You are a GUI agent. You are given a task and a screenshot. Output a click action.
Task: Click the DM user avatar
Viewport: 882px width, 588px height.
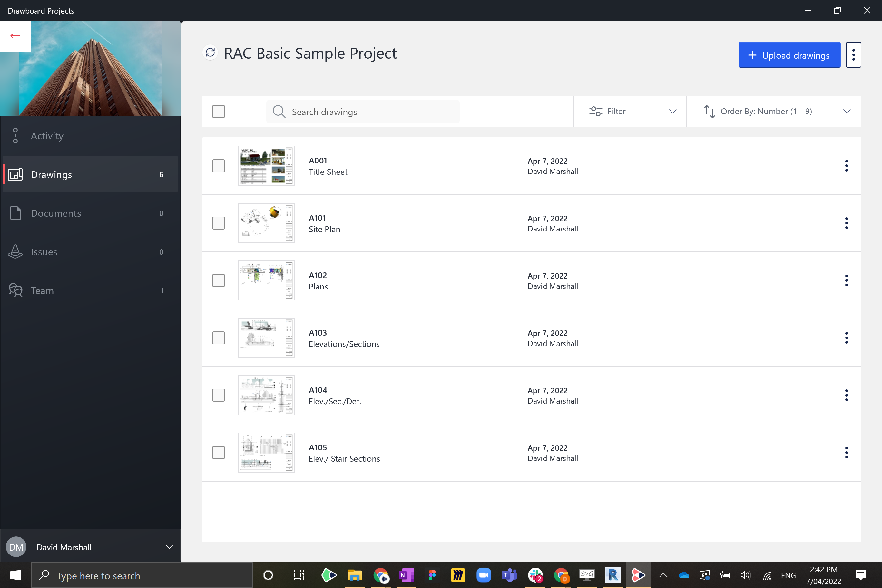(16, 547)
